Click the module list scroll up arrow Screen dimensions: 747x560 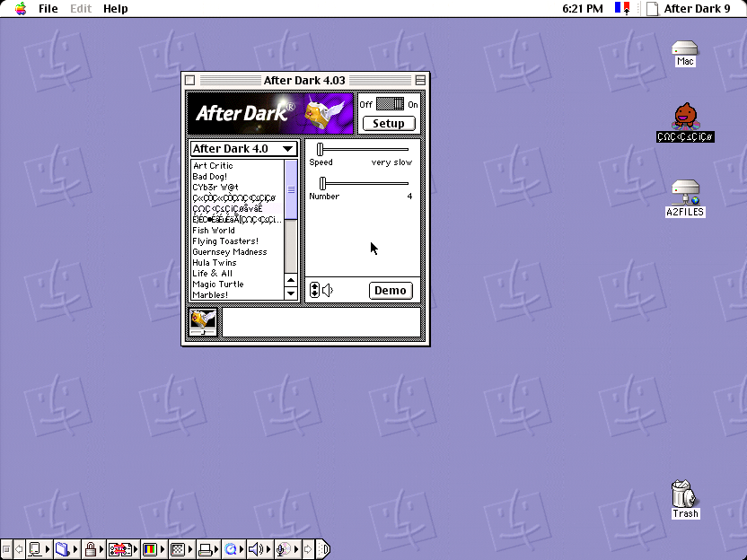point(291,280)
